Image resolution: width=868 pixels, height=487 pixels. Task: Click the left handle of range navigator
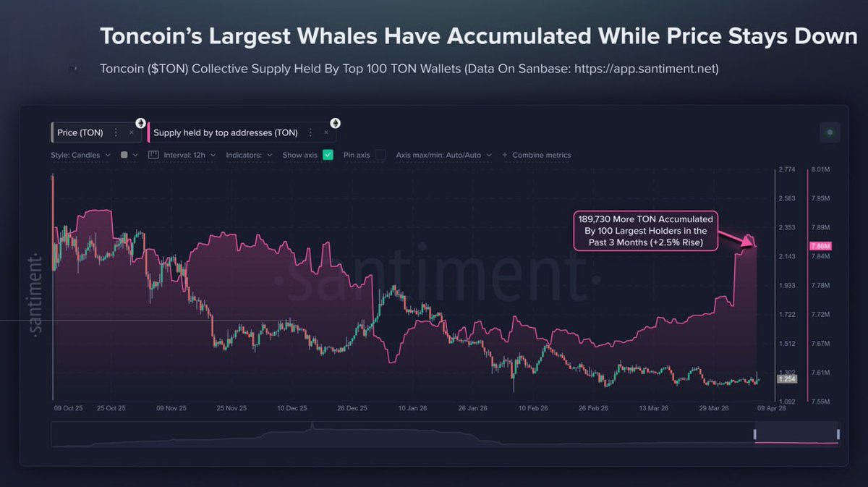pyautogui.click(x=755, y=434)
